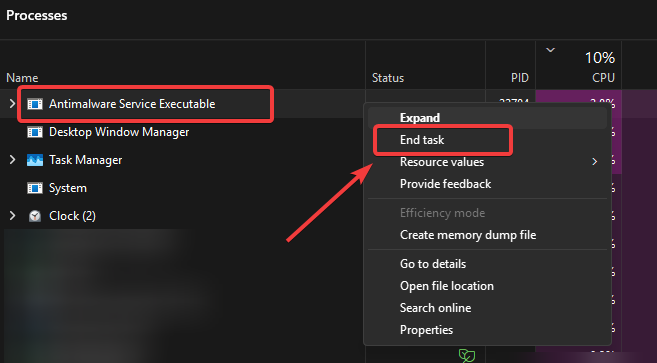Click the Desktop Window Manager icon
This screenshot has width=657, height=363.
[35, 132]
